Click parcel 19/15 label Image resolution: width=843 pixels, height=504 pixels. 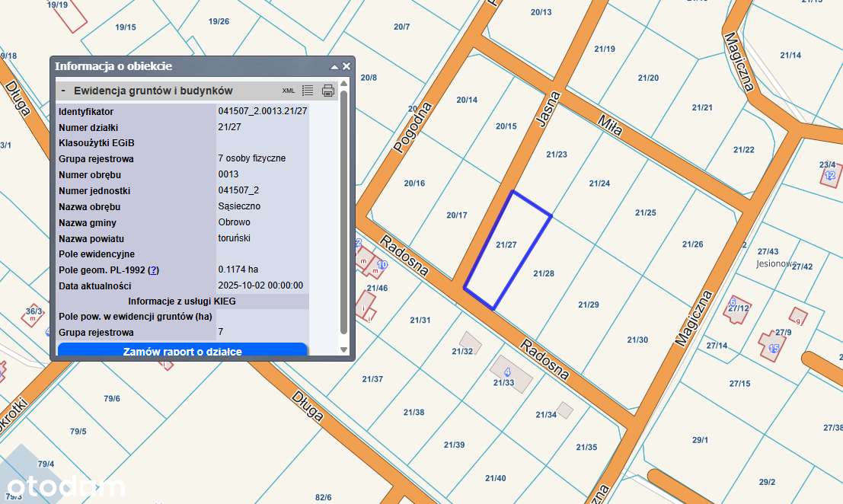125,27
